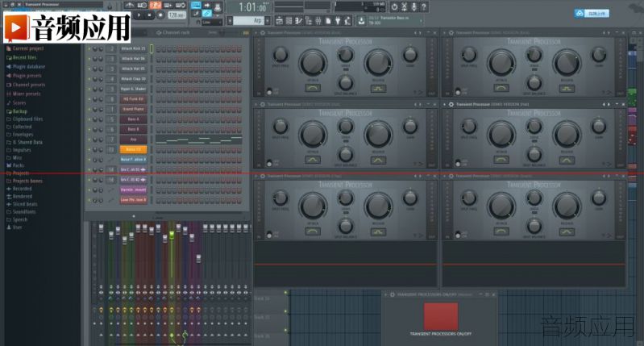The width and height of the screenshot is (644, 346).
Task: Open title-bar menu arrow of bottom-left Transient Processor
Action: click(256, 176)
